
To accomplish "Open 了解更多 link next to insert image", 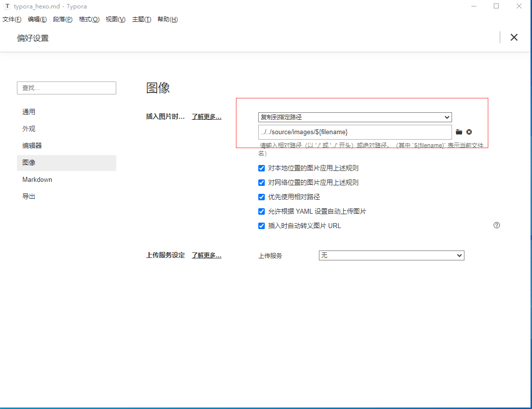I will [x=207, y=117].
